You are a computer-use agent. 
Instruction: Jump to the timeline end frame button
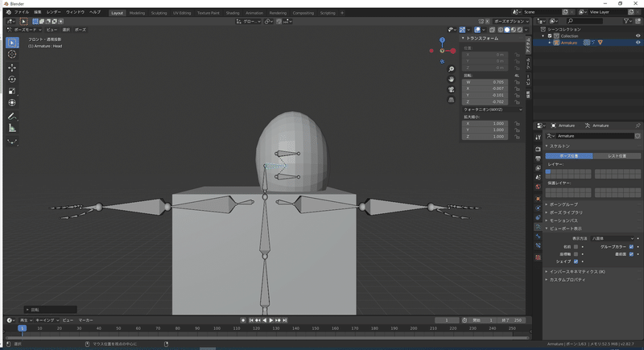click(x=285, y=320)
